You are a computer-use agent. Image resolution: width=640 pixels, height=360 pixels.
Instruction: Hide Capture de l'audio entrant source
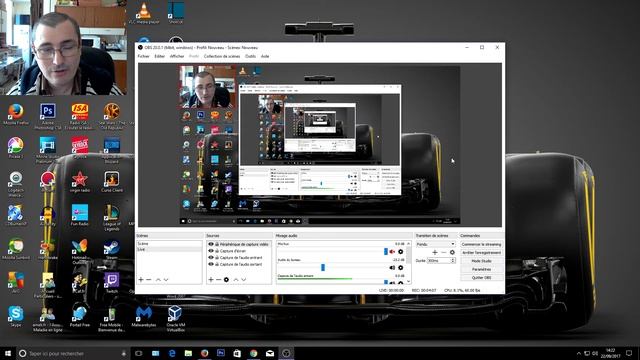point(211,258)
